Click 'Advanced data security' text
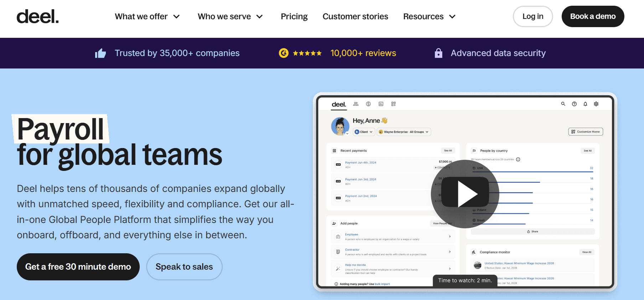The width and height of the screenshot is (644, 300). point(498,53)
